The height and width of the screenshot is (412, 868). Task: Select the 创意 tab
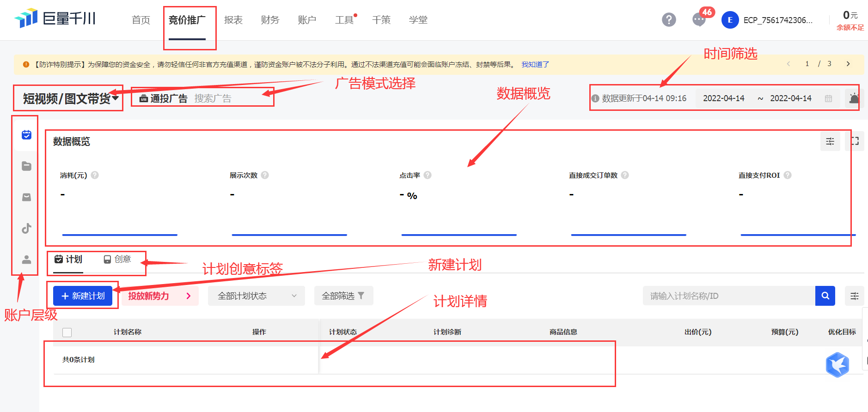pyautogui.click(x=117, y=259)
